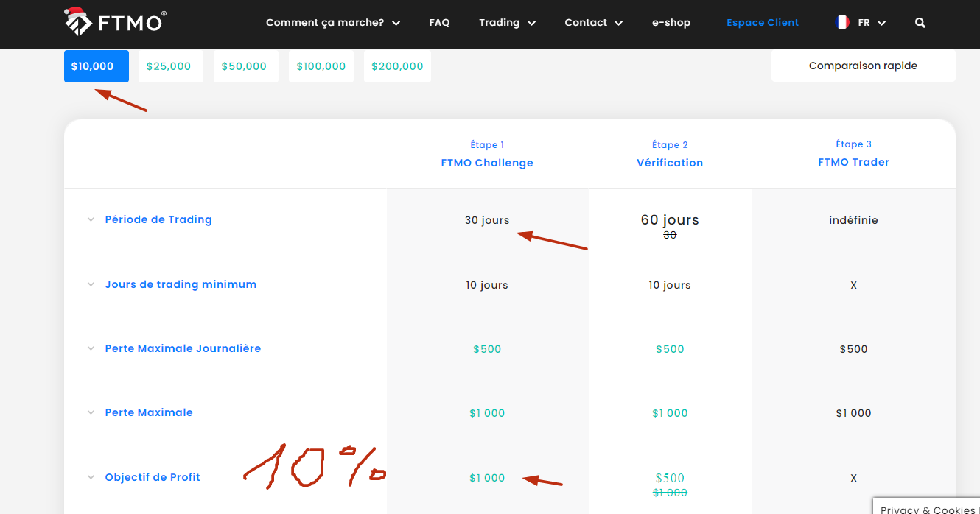Viewport: 980px width, 514px height.
Task: Click the FTMO logo
Action: click(115, 22)
